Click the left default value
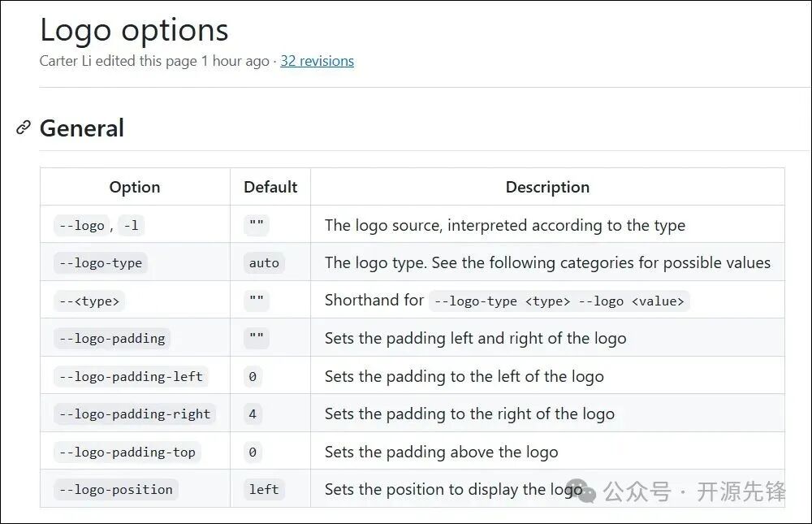The width and height of the screenshot is (812, 524). pyautogui.click(x=264, y=489)
